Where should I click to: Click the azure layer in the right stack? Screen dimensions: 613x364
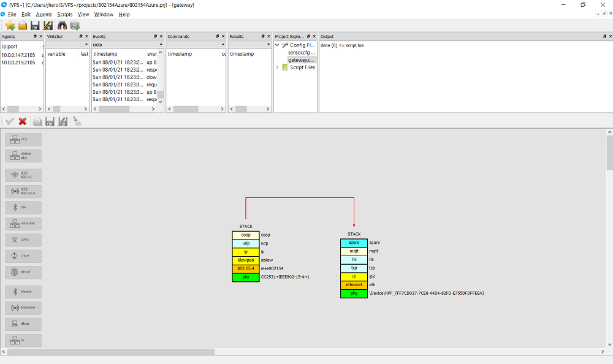[x=354, y=243]
